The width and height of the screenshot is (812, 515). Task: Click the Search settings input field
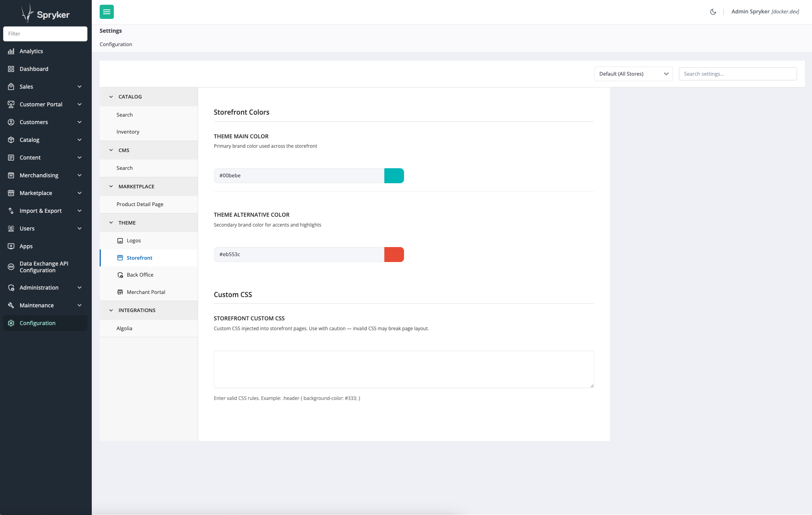pyautogui.click(x=738, y=74)
